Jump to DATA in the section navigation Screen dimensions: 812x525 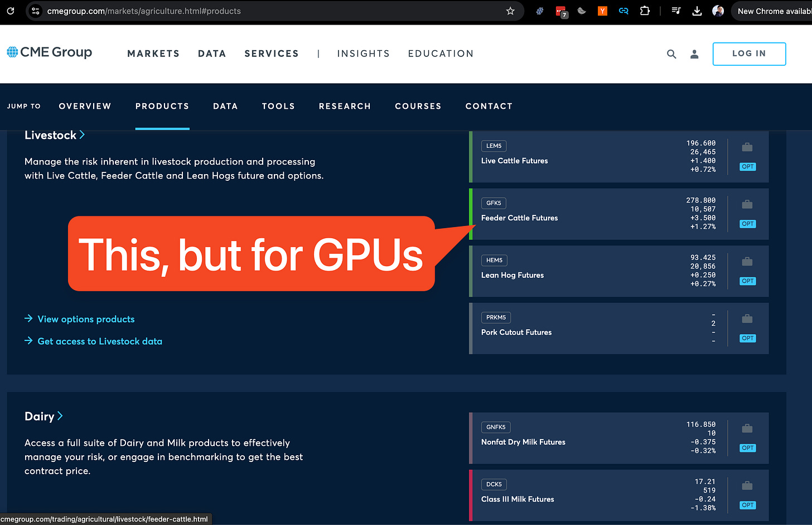225,106
